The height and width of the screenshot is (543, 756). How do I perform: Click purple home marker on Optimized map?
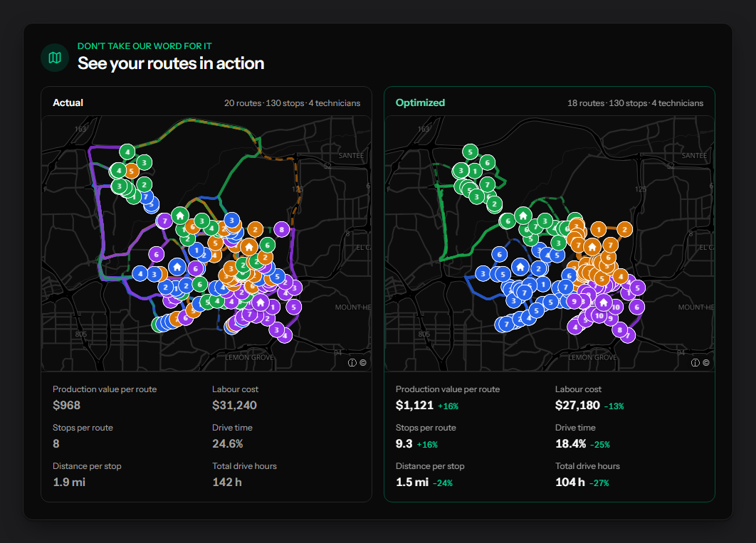pyautogui.click(x=604, y=302)
